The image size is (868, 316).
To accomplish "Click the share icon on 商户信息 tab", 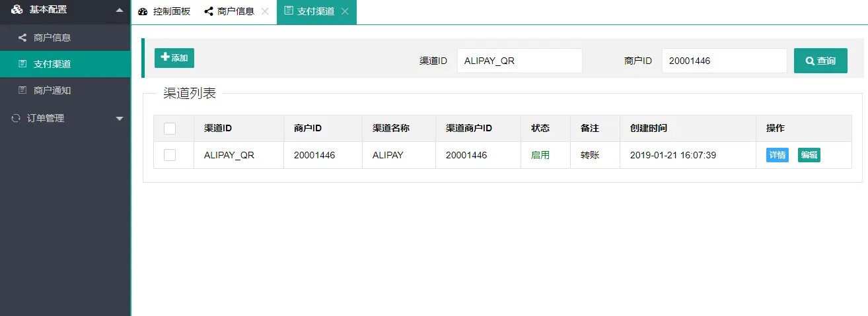I will [209, 11].
